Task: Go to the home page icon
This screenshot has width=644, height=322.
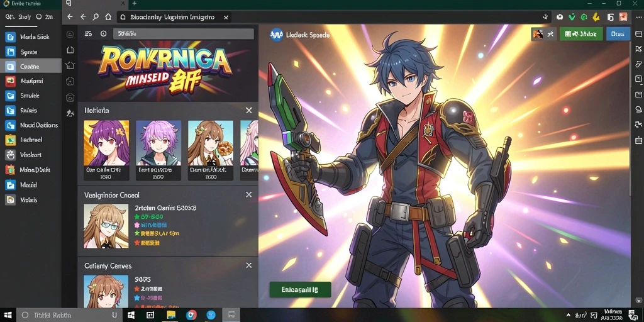Action: 108,17
